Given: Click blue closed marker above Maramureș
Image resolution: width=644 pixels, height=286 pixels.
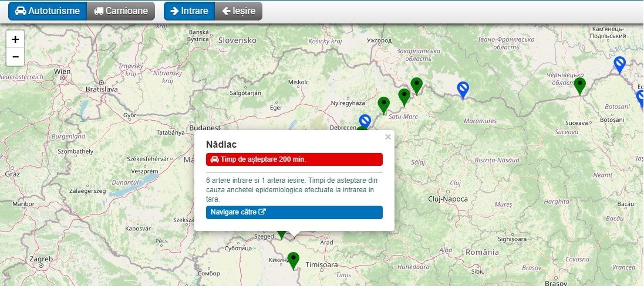Looking at the screenshot, I should point(463,90).
